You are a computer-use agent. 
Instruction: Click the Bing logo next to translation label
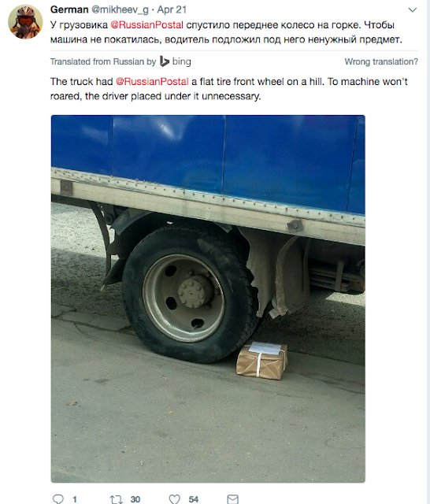tap(175, 61)
